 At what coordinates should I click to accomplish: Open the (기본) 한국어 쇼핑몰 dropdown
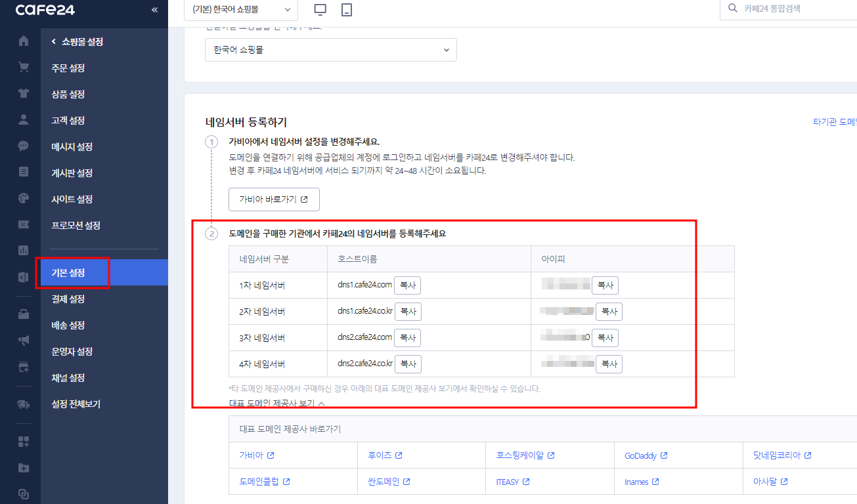tap(240, 10)
